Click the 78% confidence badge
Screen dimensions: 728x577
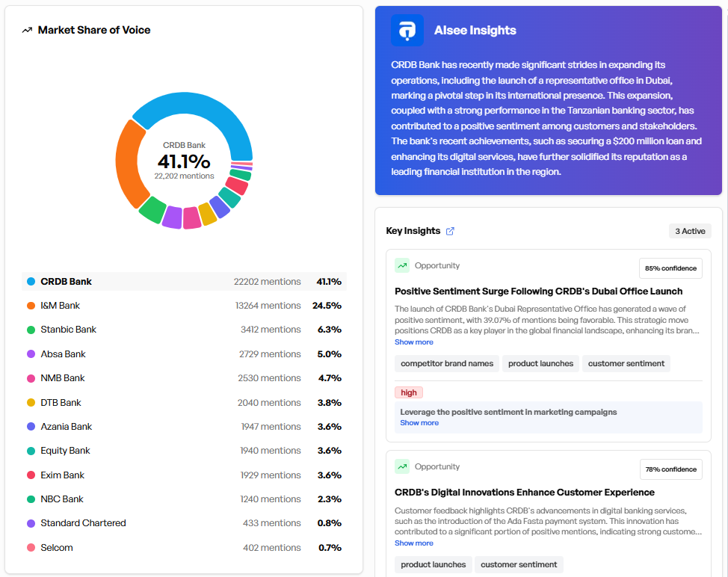coord(670,469)
